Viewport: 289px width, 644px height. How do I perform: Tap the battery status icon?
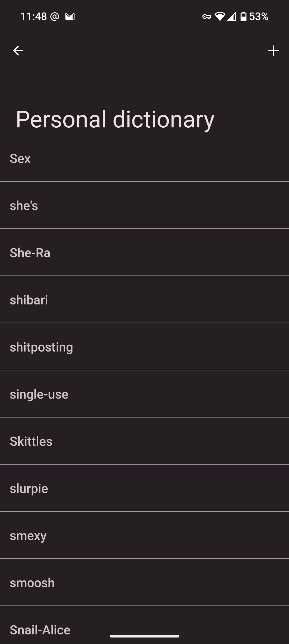(243, 16)
